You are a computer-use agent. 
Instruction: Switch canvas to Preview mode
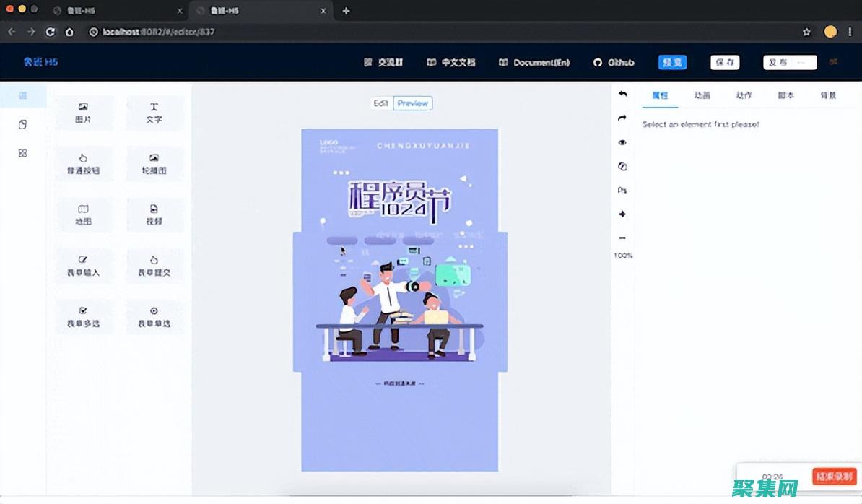413,103
